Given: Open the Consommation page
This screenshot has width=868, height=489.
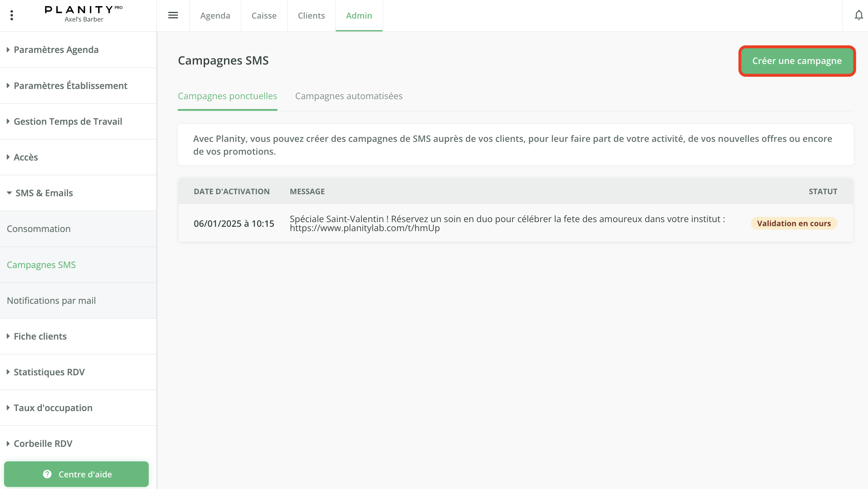Looking at the screenshot, I should pyautogui.click(x=38, y=229).
